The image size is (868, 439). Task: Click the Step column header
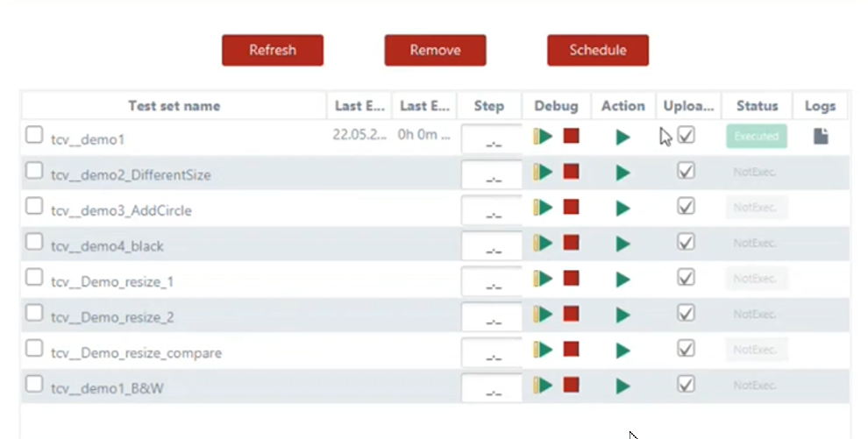(x=488, y=106)
